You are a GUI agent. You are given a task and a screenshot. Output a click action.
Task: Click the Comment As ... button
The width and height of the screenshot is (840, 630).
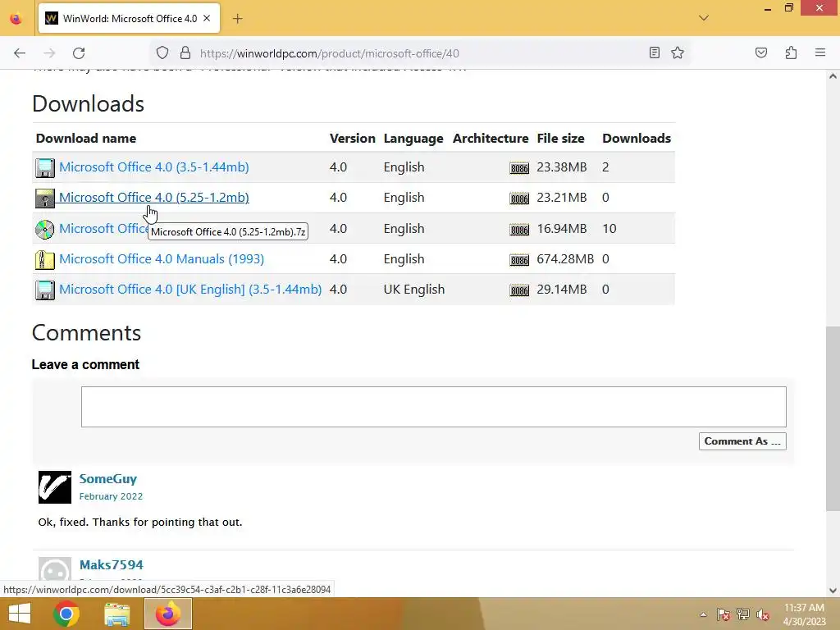coord(742,441)
